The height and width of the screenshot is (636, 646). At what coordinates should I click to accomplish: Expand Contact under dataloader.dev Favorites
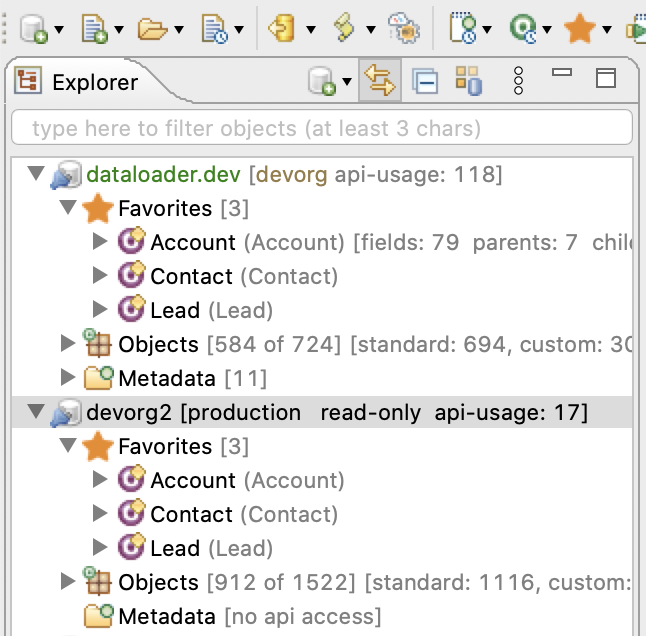(x=100, y=275)
